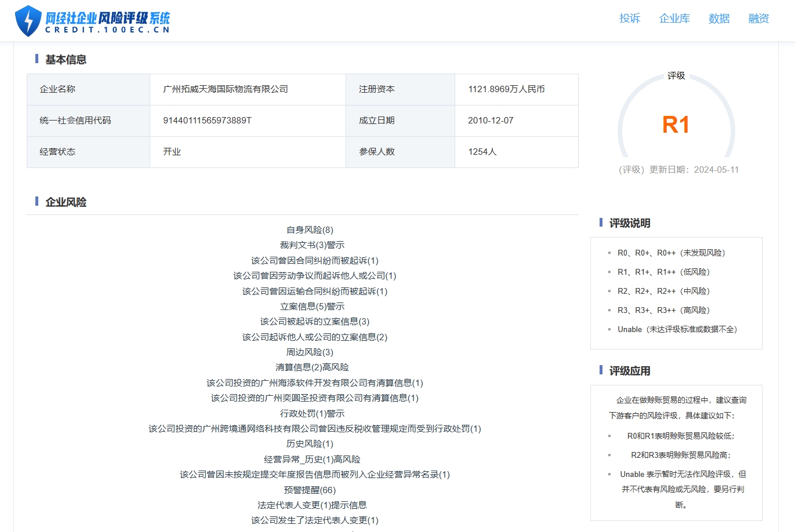Click the 开业 business status cell
Viewport: 795px width, 532px height.
(248, 152)
